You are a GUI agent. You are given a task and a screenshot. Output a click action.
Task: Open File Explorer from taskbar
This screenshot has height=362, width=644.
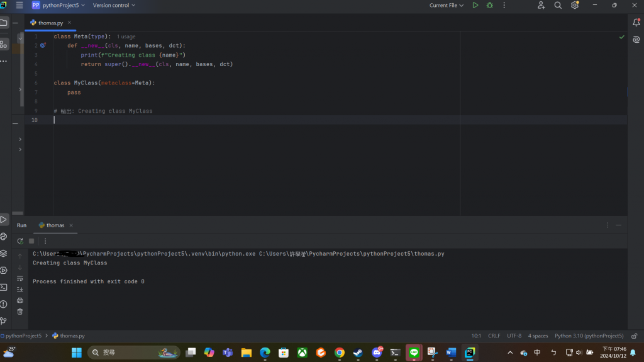(x=247, y=353)
